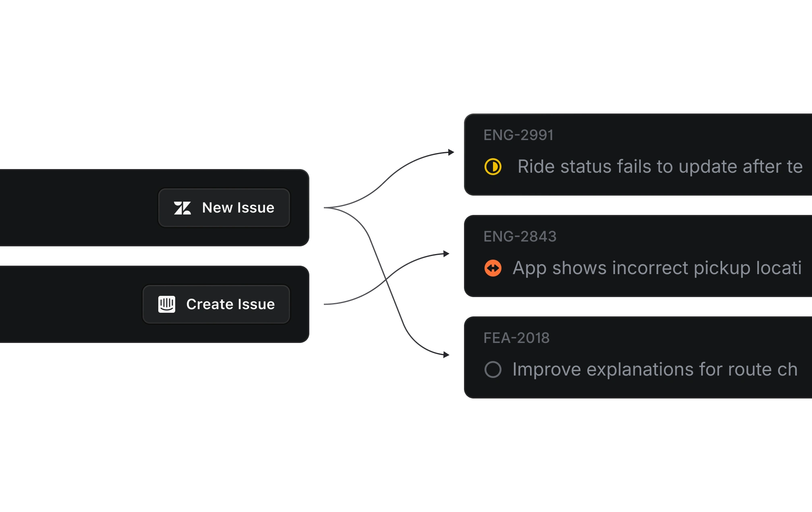Open issue ID ENG-2843
Image resolution: width=812 pixels, height=512 pixels.
520,237
